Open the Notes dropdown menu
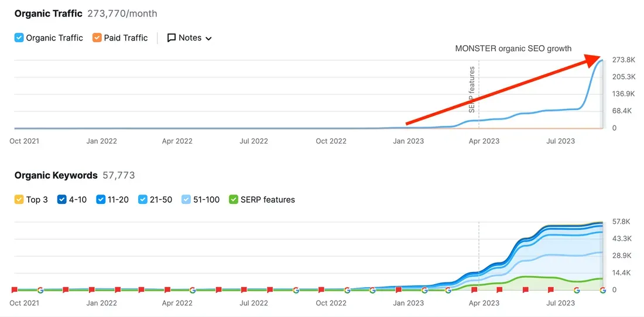 [189, 38]
